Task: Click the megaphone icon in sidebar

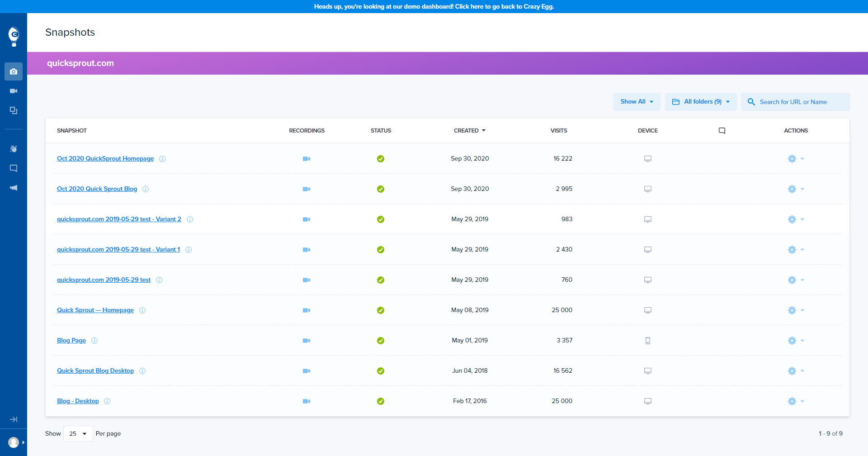Action: click(x=14, y=188)
